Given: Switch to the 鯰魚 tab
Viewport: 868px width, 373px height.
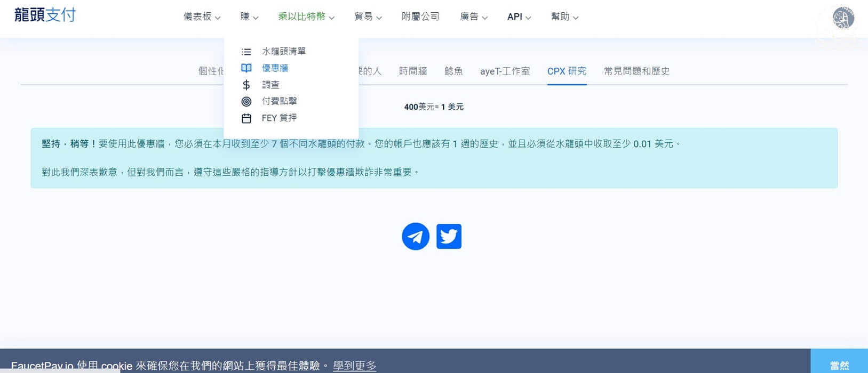Looking at the screenshot, I should pos(453,71).
